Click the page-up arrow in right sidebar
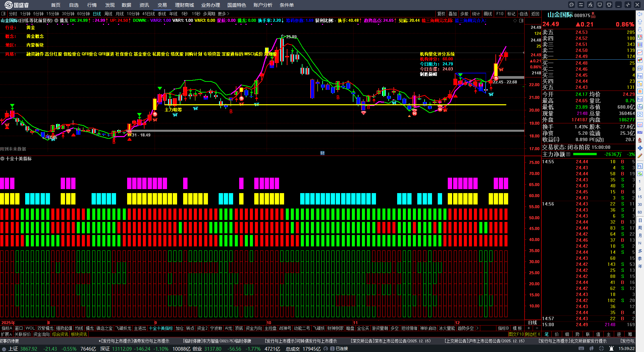644x352 pixels. click(640, 22)
